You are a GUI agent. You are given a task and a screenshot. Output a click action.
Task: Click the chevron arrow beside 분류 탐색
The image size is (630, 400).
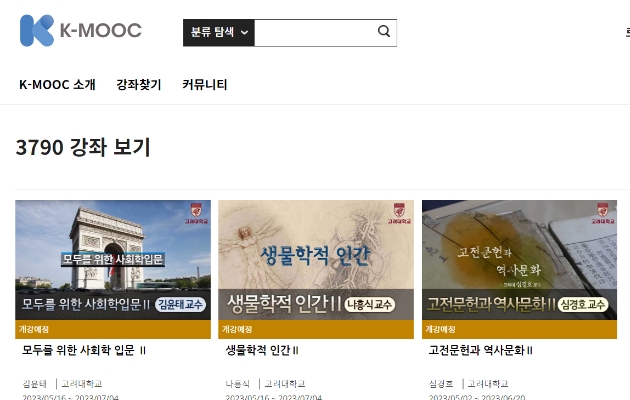tap(244, 33)
